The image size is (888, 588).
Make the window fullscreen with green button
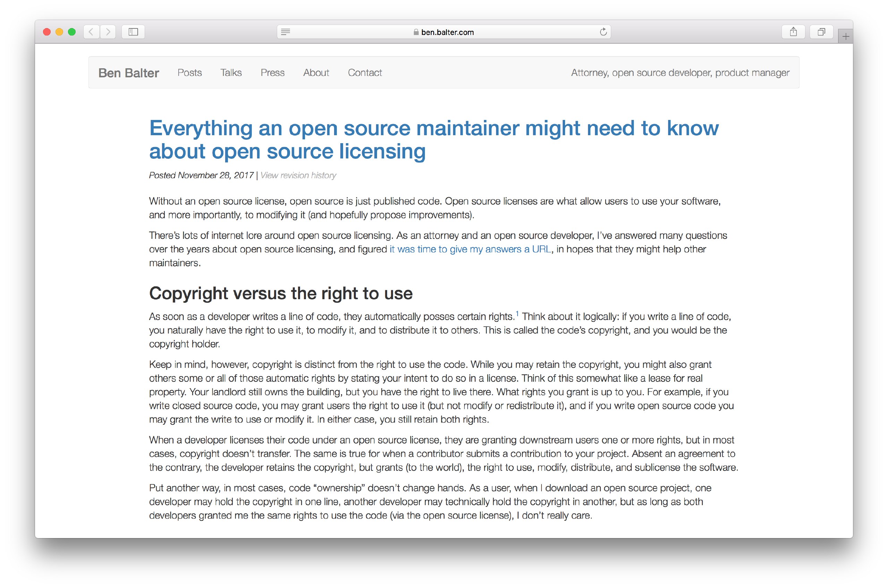(x=72, y=32)
